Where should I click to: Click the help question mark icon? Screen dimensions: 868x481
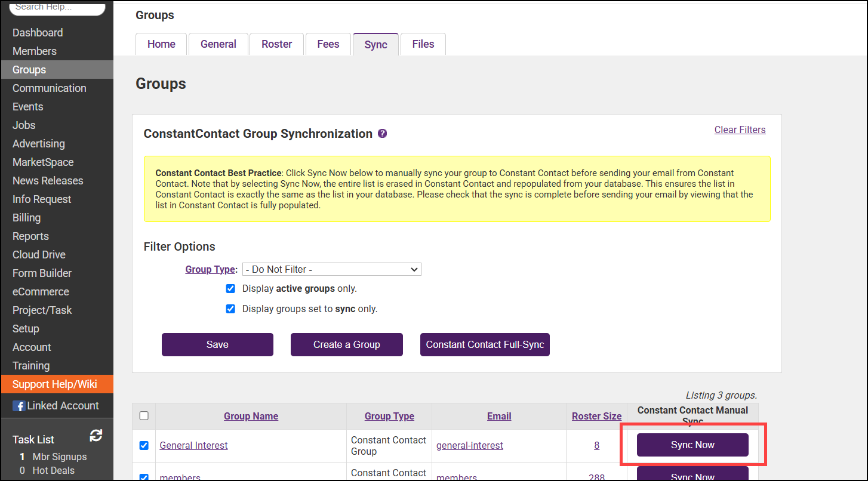383,134
